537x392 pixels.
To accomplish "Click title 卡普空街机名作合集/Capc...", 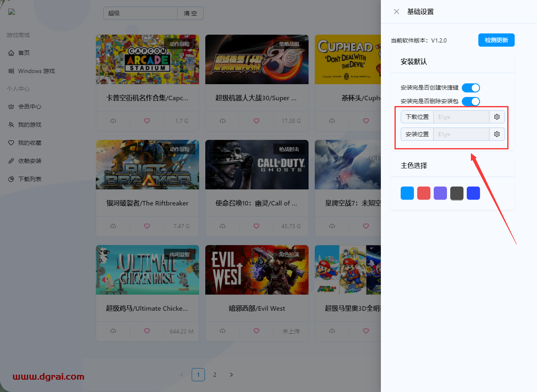I will pyautogui.click(x=147, y=98).
